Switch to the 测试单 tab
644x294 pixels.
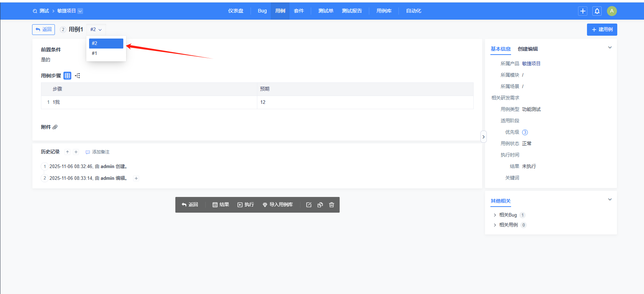(x=326, y=11)
